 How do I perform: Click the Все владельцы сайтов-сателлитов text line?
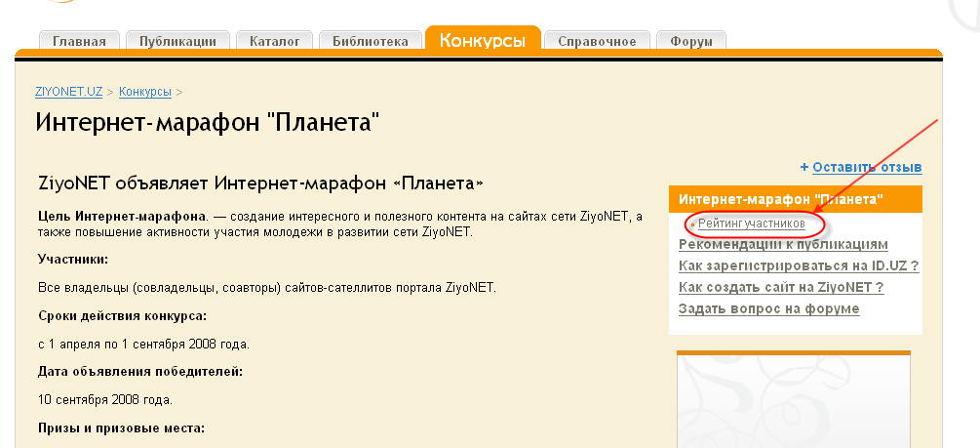(267, 288)
